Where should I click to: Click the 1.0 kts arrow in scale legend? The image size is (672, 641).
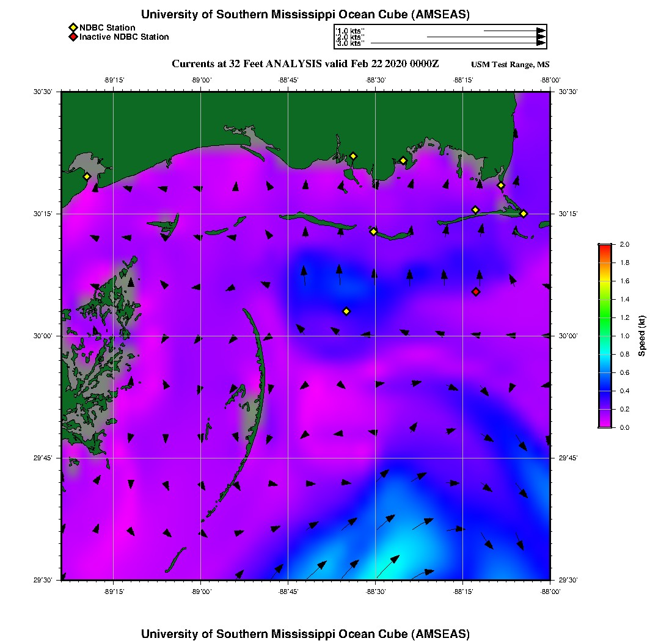[x=514, y=30]
